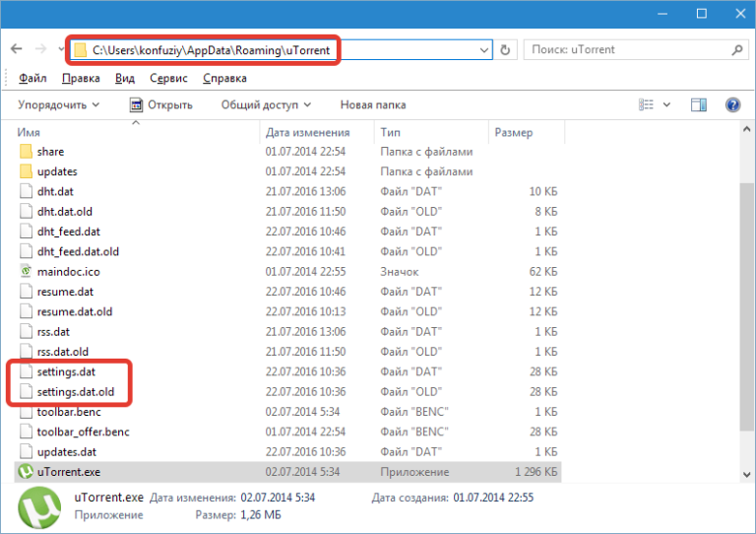Expand the address bar history dropdown

pyautogui.click(x=483, y=50)
